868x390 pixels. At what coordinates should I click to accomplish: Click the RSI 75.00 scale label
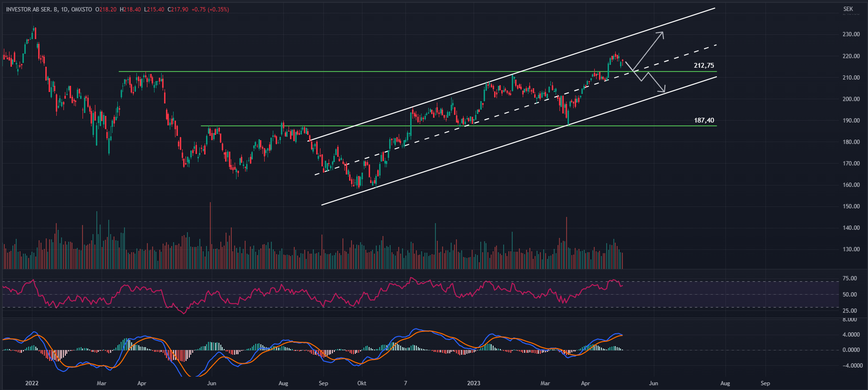coord(850,278)
